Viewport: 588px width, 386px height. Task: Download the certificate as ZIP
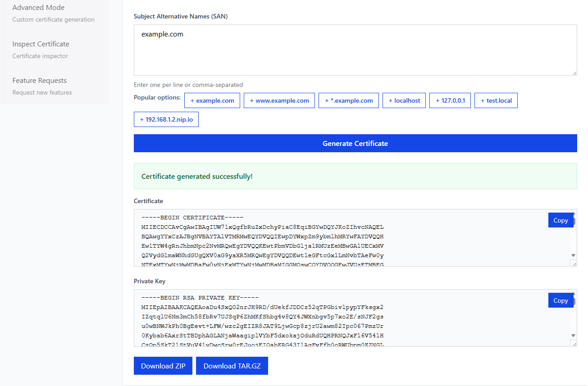point(163,365)
